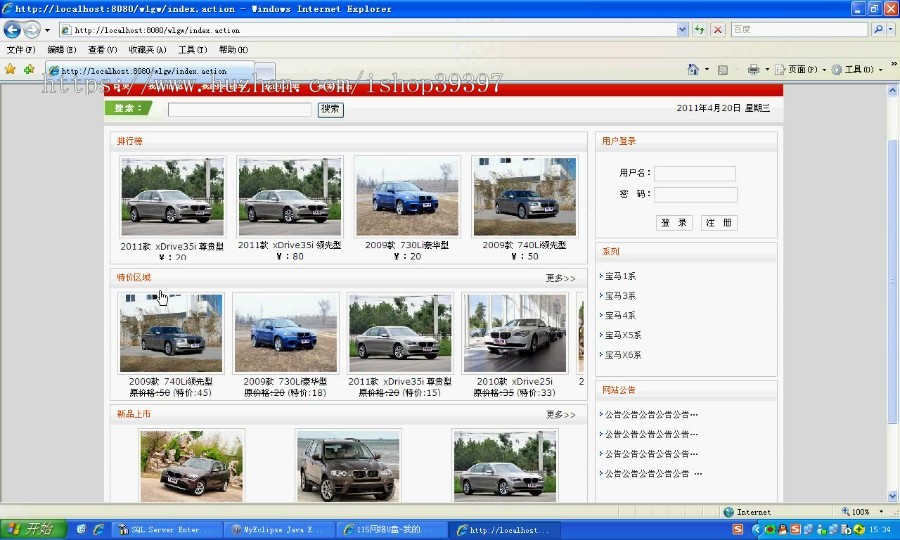900x540 pixels.
Task: Open the first 公告 announcement link
Action: (x=651, y=414)
